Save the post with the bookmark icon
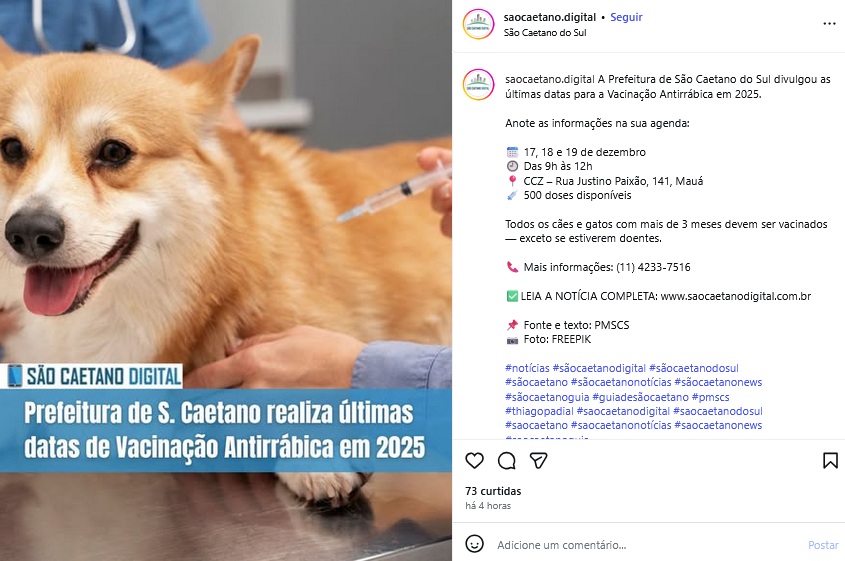 (x=830, y=461)
